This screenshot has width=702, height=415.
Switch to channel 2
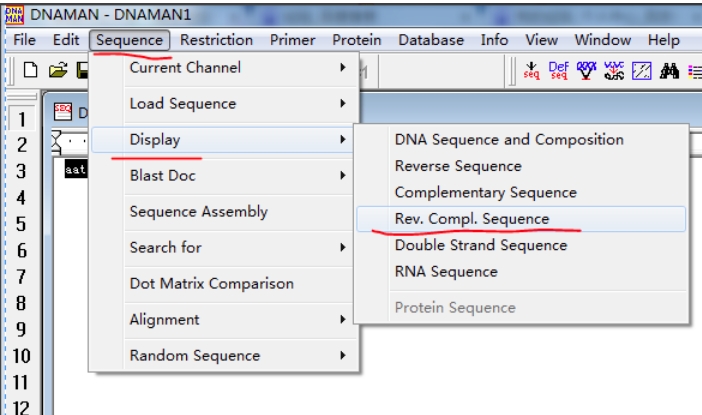point(21,145)
